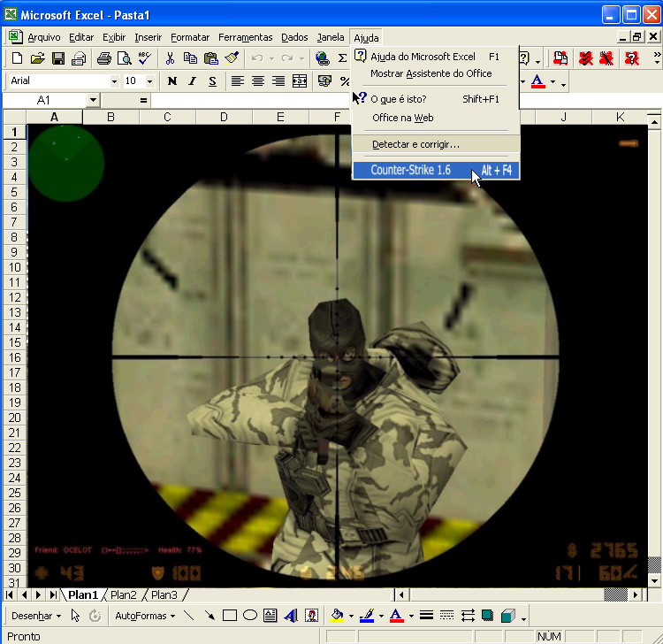Screen dimensions: 663x644
Task: Paste from the clipboard icon
Action: pyautogui.click(x=211, y=58)
